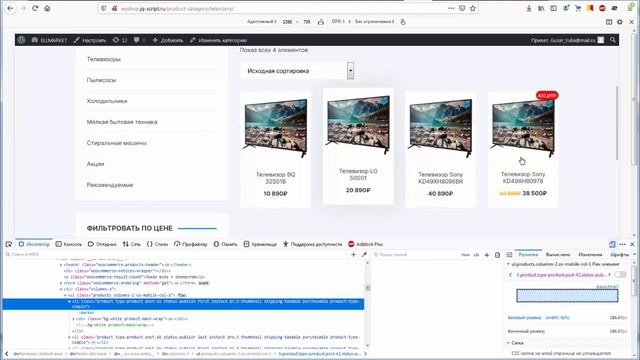
Task: Switch to the Отладчик devtools tab
Action: [x=102, y=244]
